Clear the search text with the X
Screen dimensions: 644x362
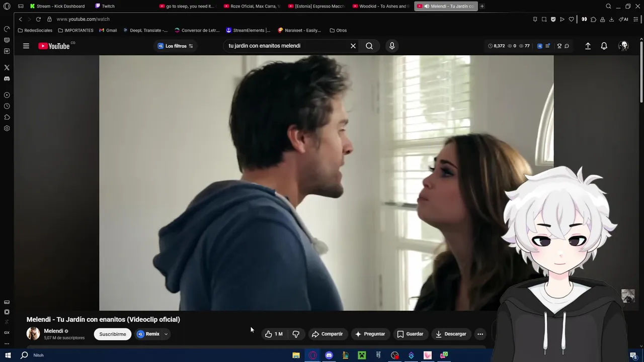click(353, 46)
